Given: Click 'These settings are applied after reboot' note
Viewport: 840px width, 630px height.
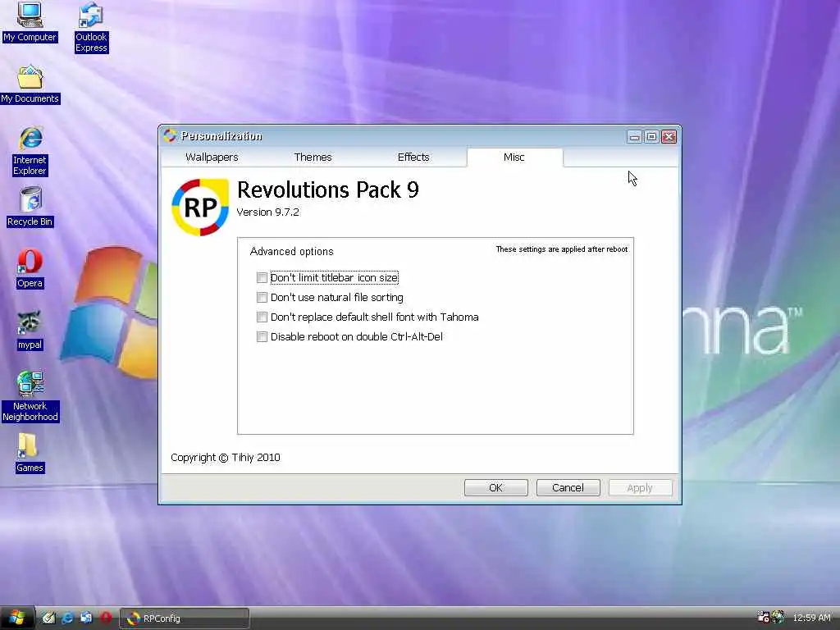Looking at the screenshot, I should (x=561, y=249).
